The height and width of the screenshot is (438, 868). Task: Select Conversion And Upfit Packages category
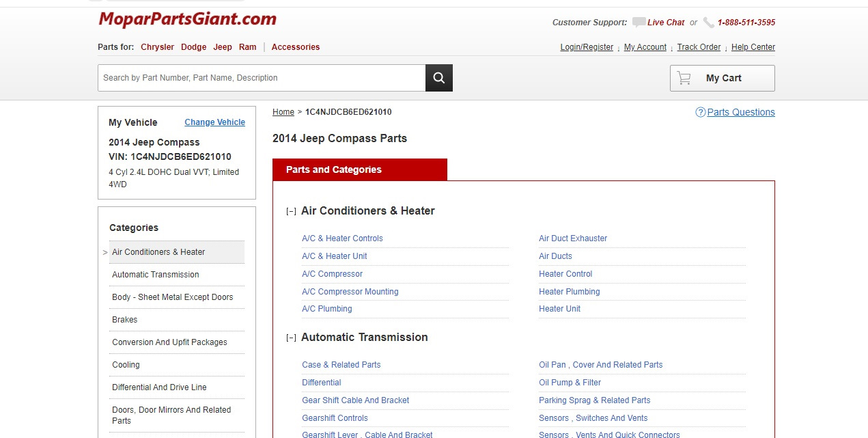(x=177, y=342)
